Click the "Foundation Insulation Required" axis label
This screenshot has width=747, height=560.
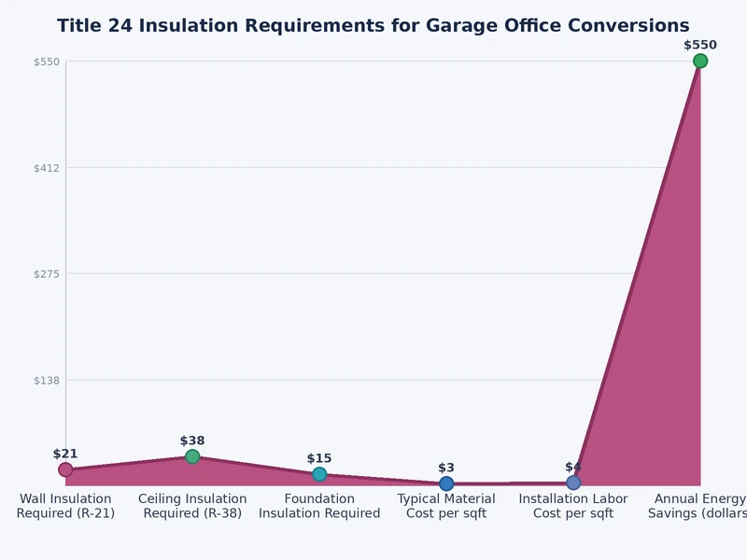click(x=319, y=506)
